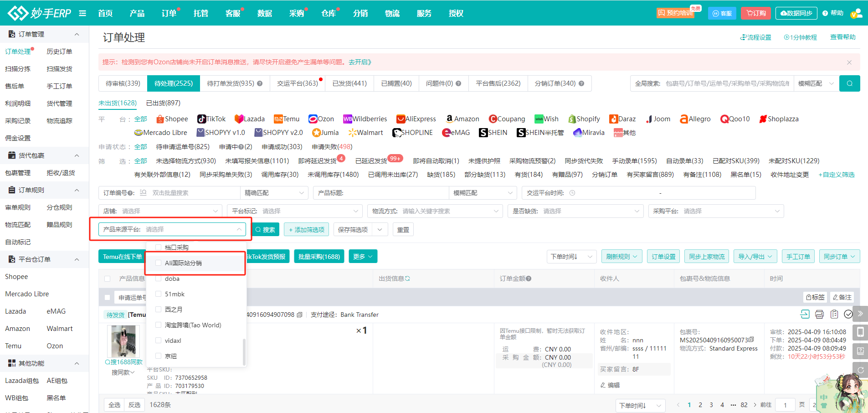Toggle the select-all checkbox in table header
Image resolution: width=868 pixels, height=413 pixels.
coord(108,279)
